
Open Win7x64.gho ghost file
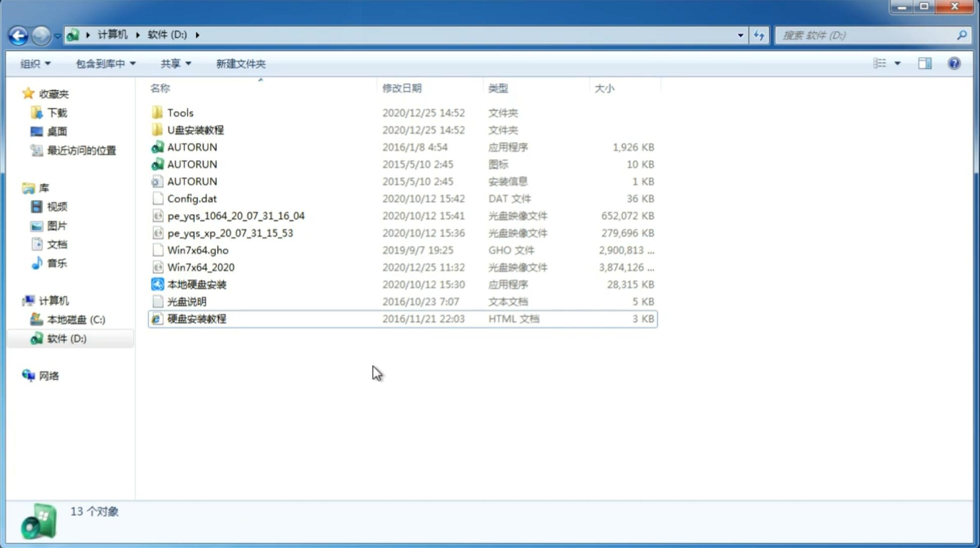tap(198, 250)
